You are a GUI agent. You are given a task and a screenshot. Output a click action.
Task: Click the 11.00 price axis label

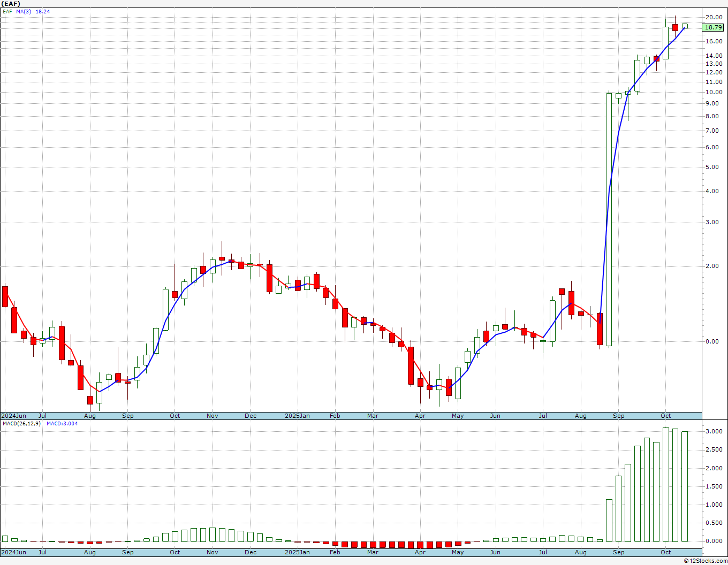click(x=714, y=82)
